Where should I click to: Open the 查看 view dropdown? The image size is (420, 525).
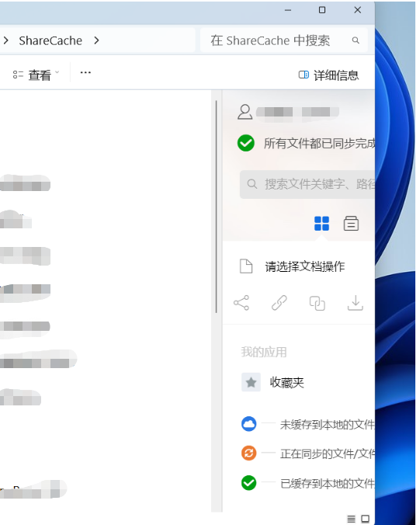tap(36, 75)
